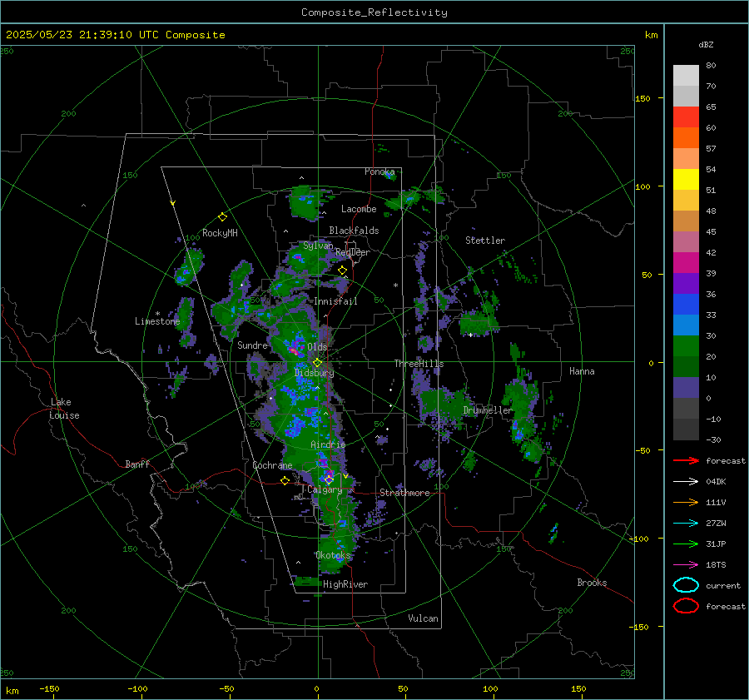Image resolution: width=749 pixels, height=700 pixels.
Task: Click the light grey swatch below 80
Action: pyautogui.click(x=686, y=76)
